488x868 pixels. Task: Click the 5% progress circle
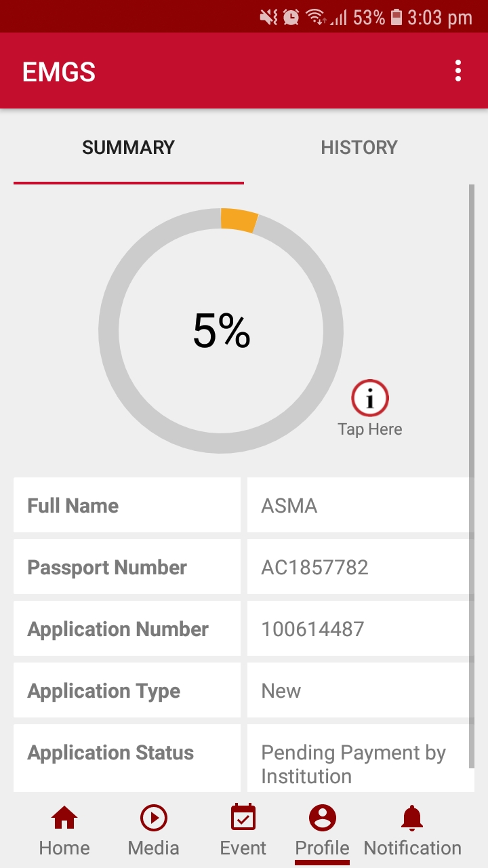222,331
